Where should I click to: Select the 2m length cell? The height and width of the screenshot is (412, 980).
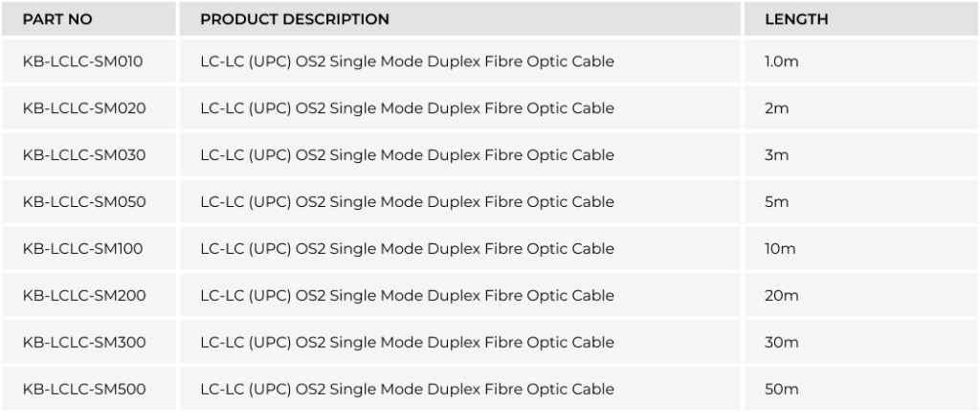[x=776, y=109]
